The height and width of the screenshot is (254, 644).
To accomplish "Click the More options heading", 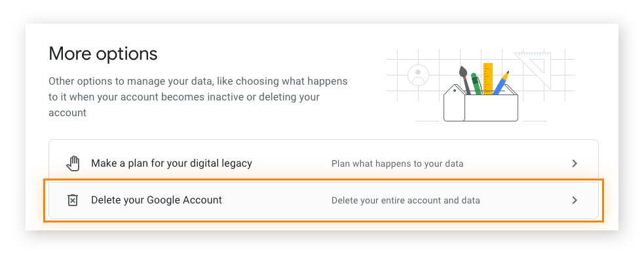I will (x=103, y=54).
